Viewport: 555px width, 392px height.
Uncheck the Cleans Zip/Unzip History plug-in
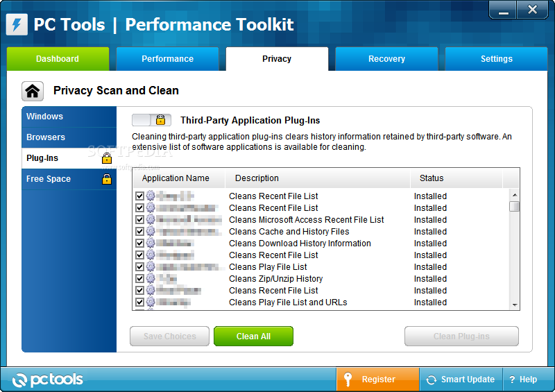pyautogui.click(x=140, y=278)
